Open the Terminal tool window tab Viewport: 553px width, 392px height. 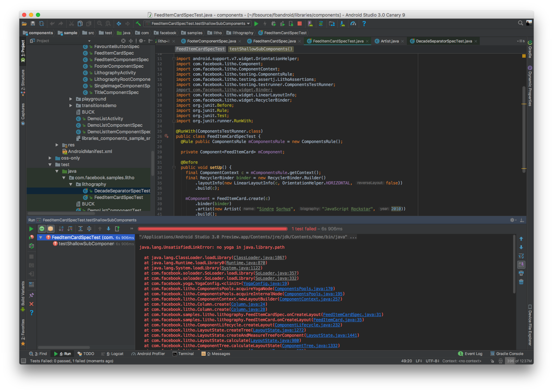coord(183,354)
